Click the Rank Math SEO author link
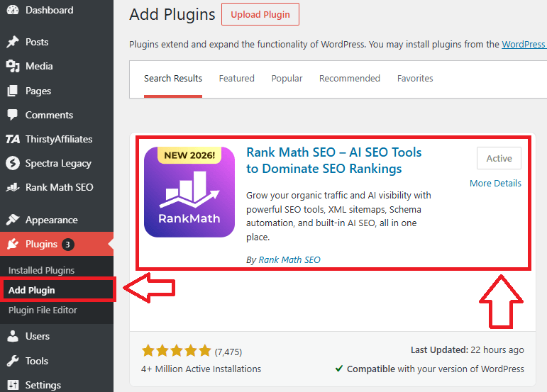This screenshot has width=547, height=392. 289,260
